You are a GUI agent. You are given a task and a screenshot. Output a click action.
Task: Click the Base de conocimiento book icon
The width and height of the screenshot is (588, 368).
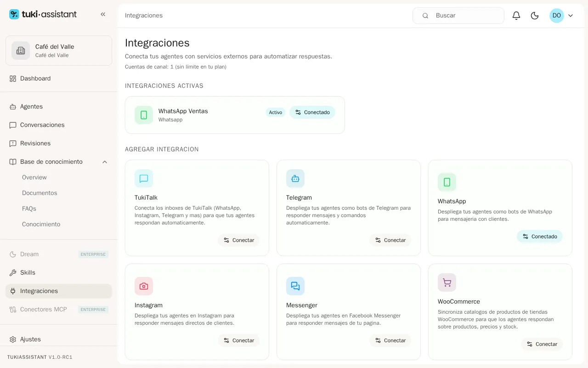click(13, 162)
